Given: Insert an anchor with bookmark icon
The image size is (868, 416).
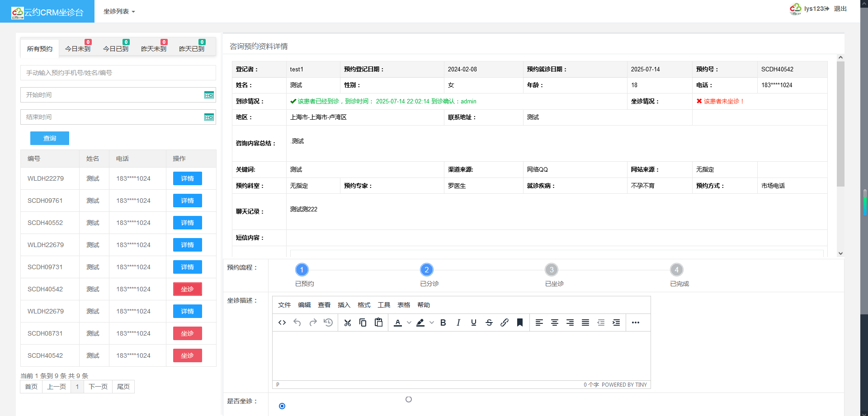Looking at the screenshot, I should click(520, 323).
